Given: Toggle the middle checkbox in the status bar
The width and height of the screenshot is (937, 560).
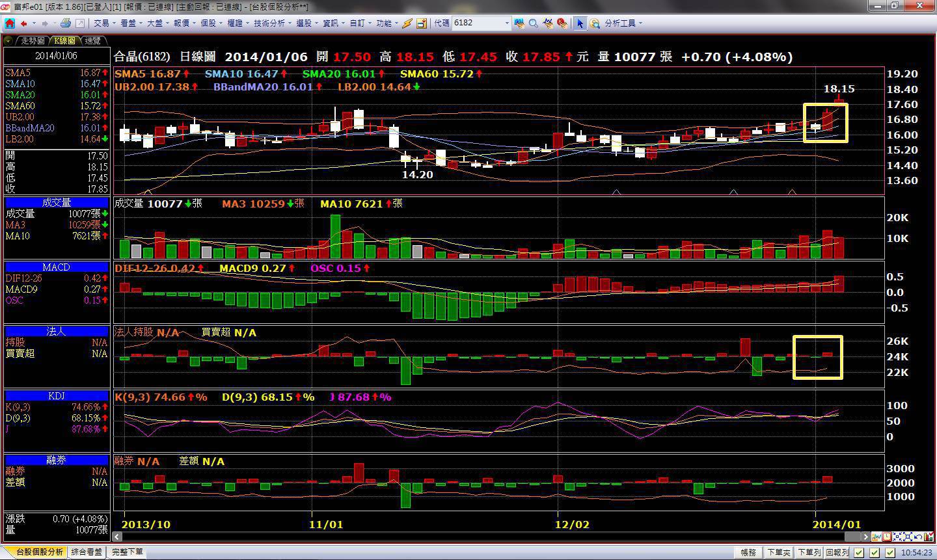Looking at the screenshot, I should pyautogui.click(x=875, y=553).
